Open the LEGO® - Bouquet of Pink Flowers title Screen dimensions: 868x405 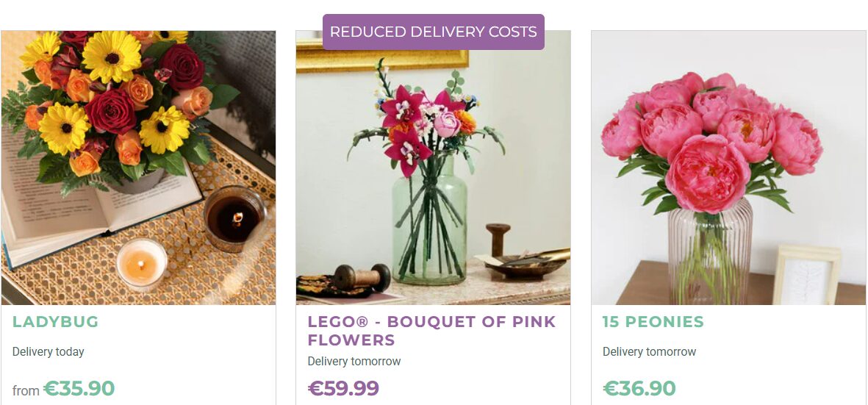pyautogui.click(x=431, y=331)
